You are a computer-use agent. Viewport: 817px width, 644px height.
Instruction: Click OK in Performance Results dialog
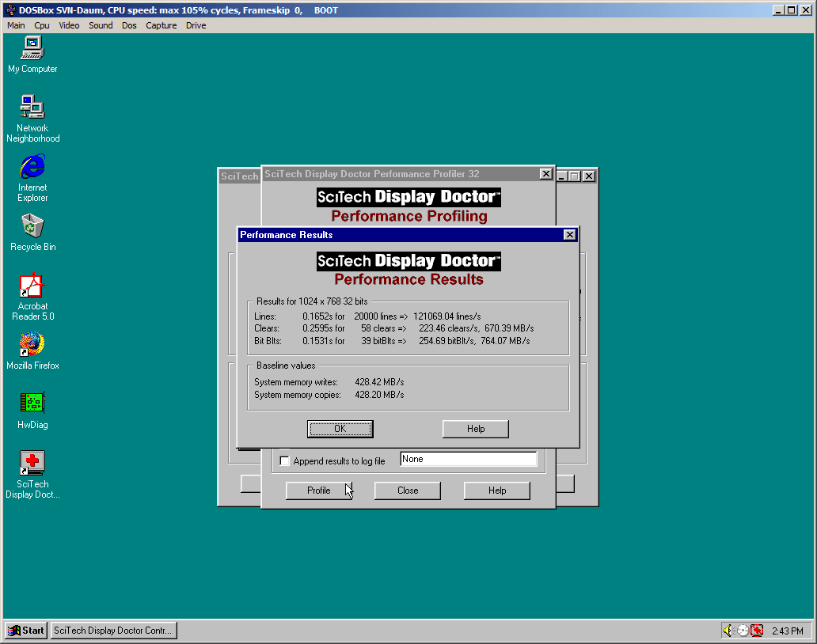tap(340, 429)
